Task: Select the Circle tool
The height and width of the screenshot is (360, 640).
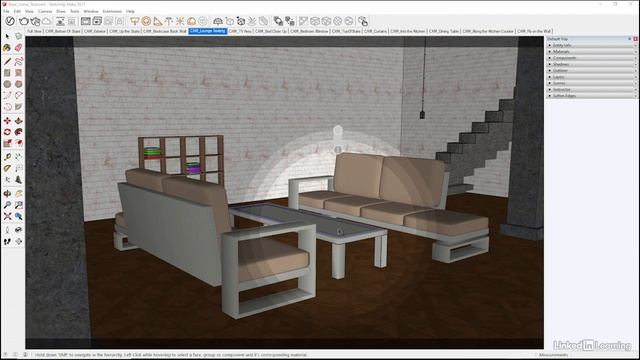Action: [x=7, y=84]
